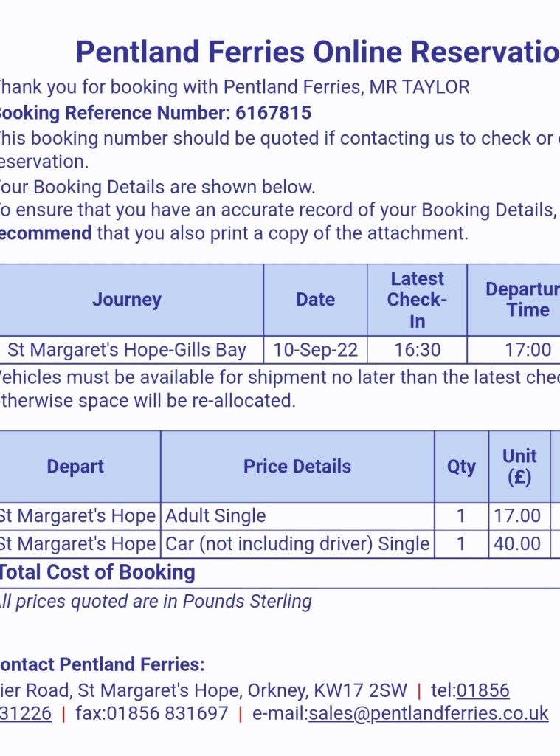Click the 16:30 check-in time cell
Screen dimensions: 560x756
(417, 350)
